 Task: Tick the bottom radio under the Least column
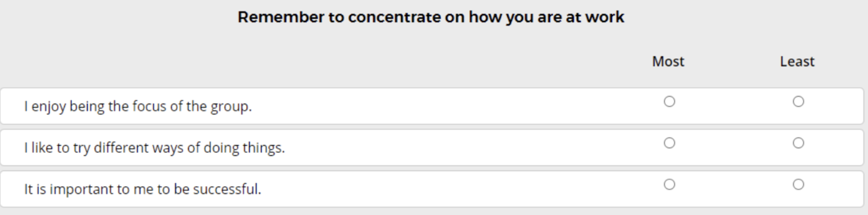[x=798, y=185]
